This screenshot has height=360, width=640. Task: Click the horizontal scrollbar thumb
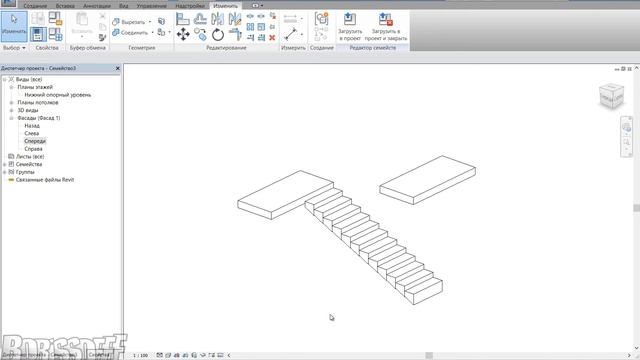pyautogui.click(x=429, y=356)
